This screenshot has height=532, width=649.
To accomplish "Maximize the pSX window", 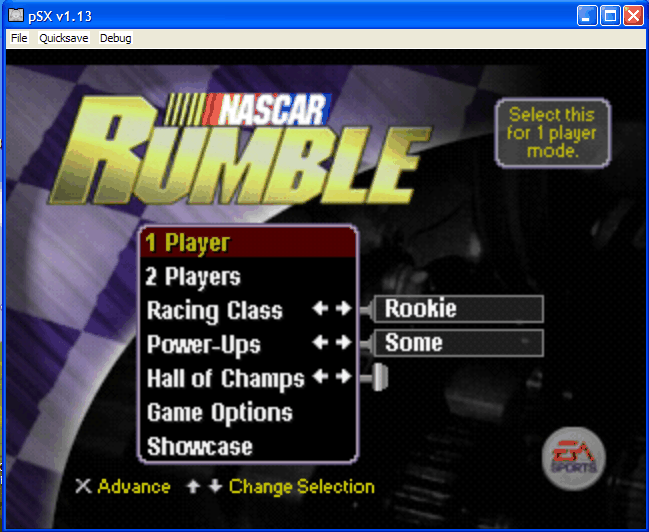I will coord(610,16).
